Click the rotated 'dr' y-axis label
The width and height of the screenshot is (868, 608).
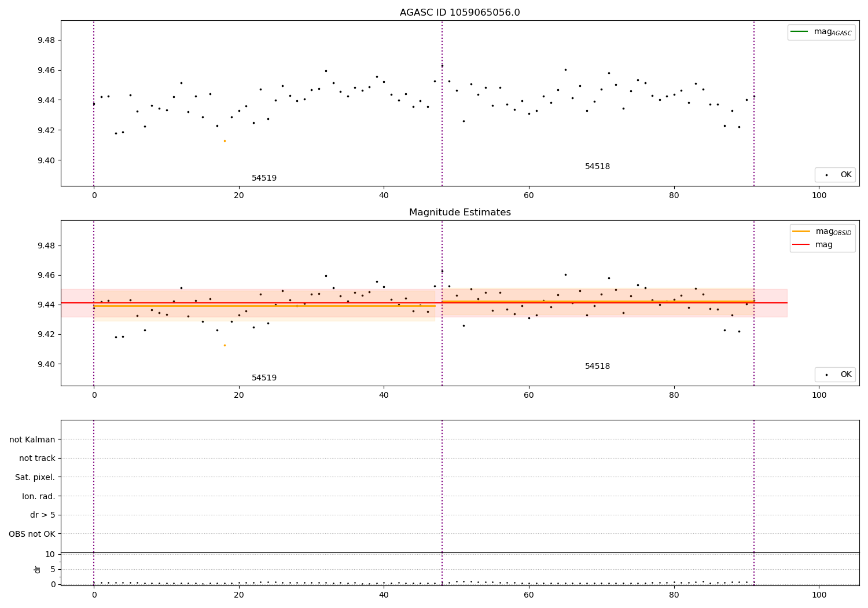click(38, 569)
